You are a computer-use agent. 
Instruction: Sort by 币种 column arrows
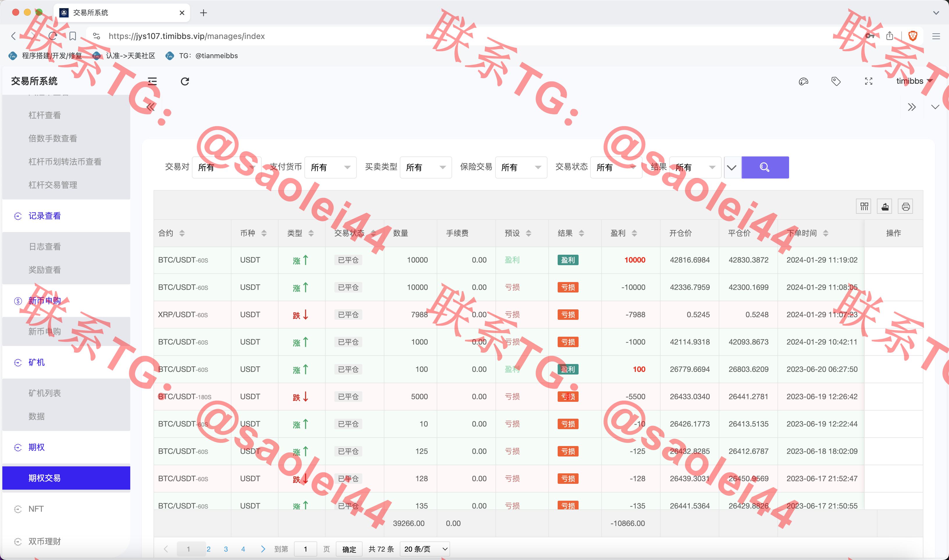(x=264, y=233)
